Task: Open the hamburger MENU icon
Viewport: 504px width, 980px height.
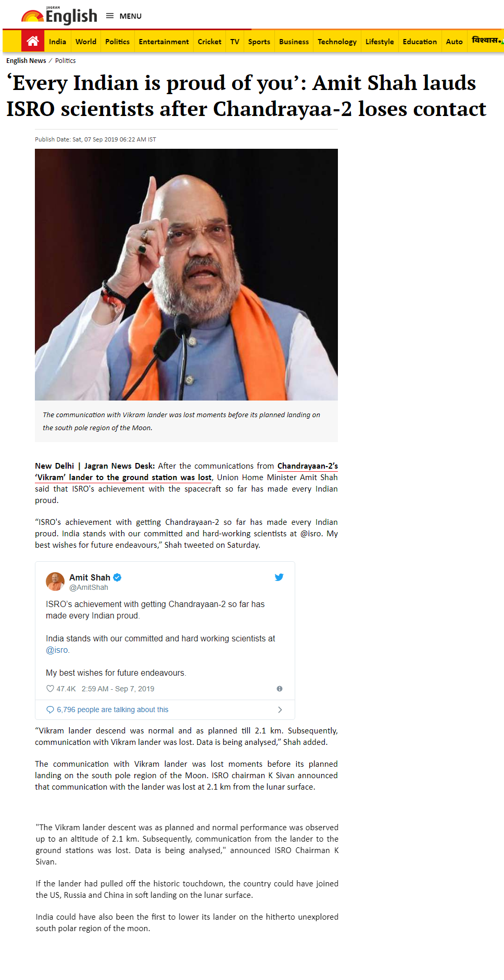Action: pyautogui.click(x=110, y=16)
